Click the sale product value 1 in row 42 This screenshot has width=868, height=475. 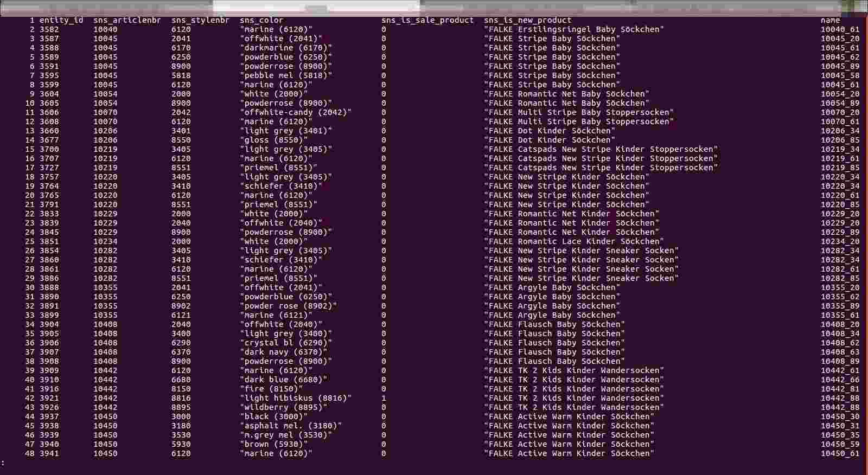(384, 398)
